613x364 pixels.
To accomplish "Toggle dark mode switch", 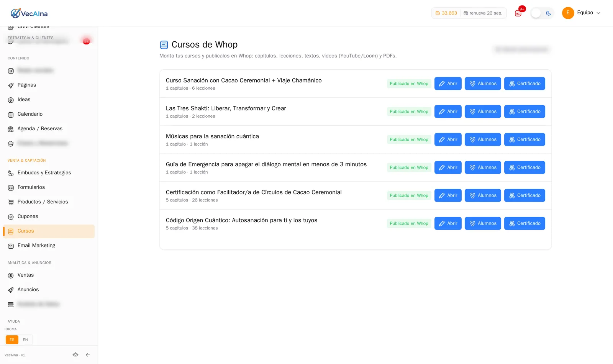I will coord(542,13).
